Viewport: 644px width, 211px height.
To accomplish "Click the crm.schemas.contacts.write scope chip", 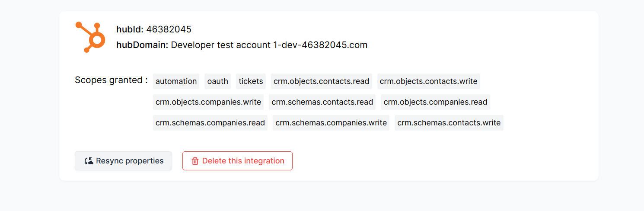I will click(449, 123).
